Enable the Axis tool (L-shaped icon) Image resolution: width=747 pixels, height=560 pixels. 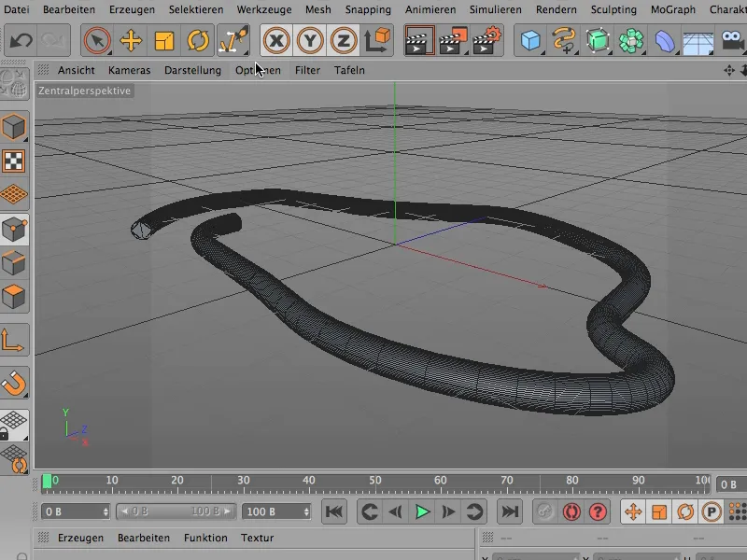(13, 340)
